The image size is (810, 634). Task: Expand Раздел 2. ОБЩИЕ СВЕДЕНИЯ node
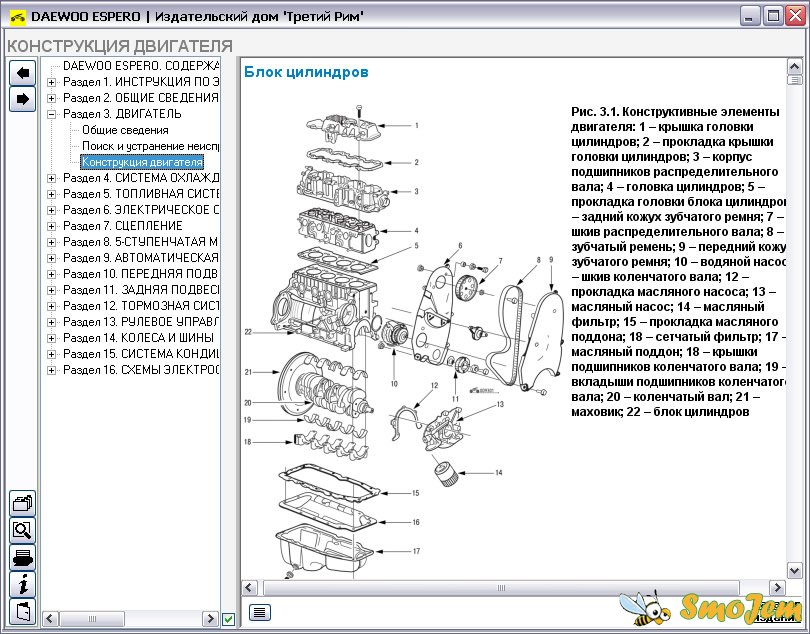pos(51,98)
